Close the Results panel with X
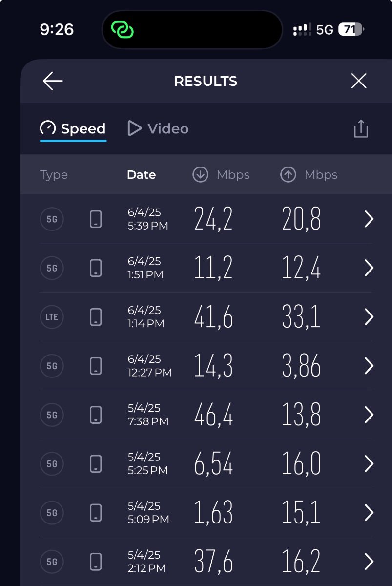This screenshot has width=392, height=586. click(359, 81)
